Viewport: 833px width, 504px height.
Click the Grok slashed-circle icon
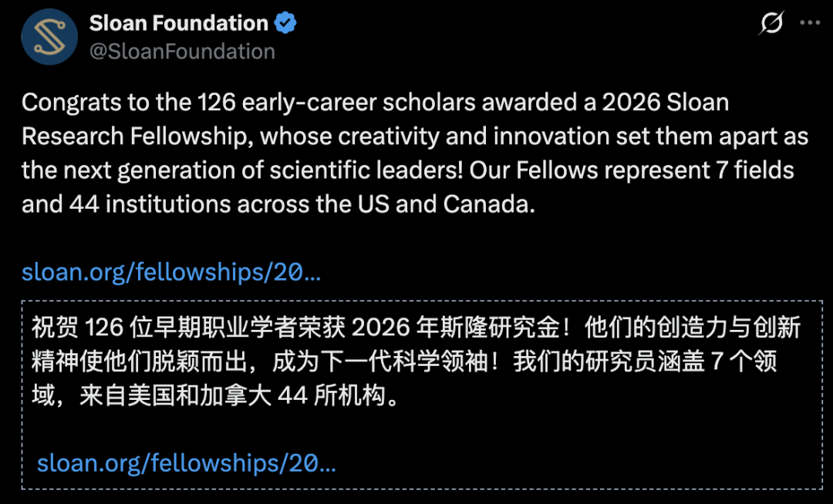771,24
